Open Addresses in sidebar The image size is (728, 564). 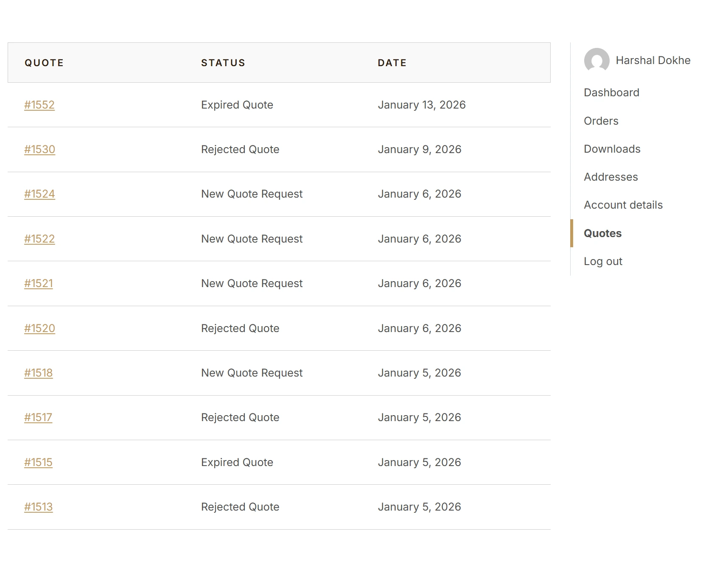[x=610, y=177]
